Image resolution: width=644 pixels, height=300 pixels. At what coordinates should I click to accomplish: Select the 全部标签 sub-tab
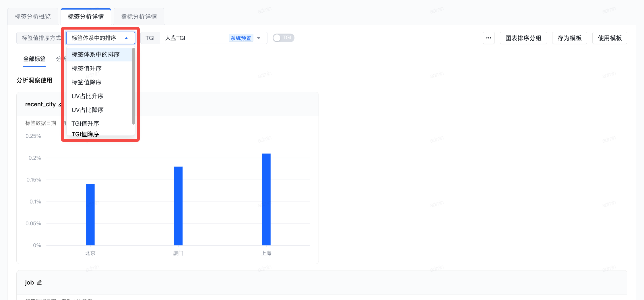click(x=34, y=59)
